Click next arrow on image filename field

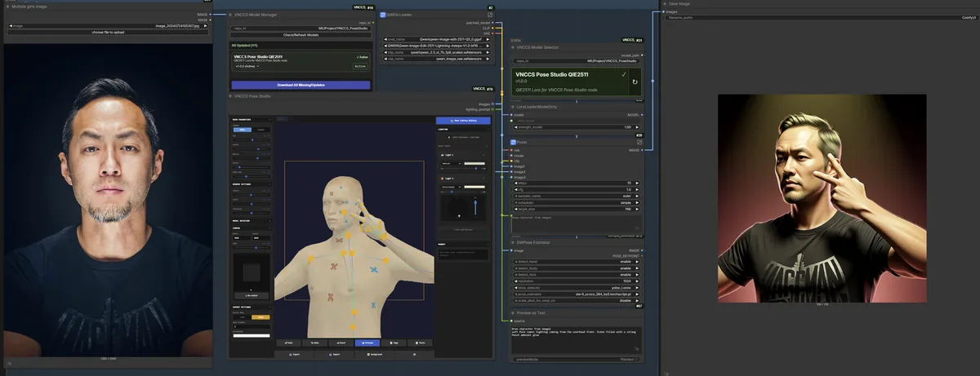[206, 26]
